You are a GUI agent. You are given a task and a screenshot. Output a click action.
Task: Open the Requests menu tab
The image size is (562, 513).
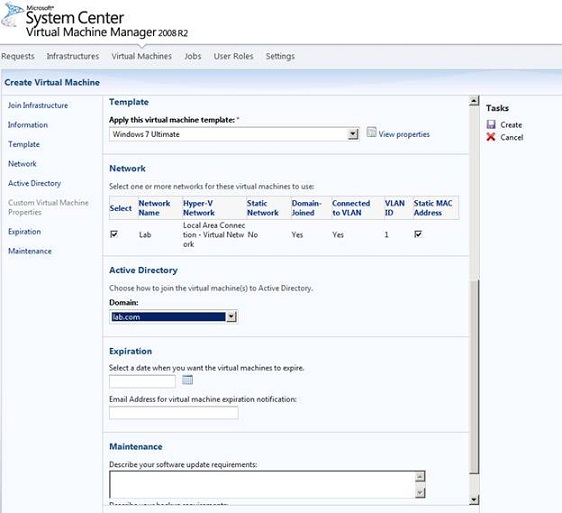point(18,56)
